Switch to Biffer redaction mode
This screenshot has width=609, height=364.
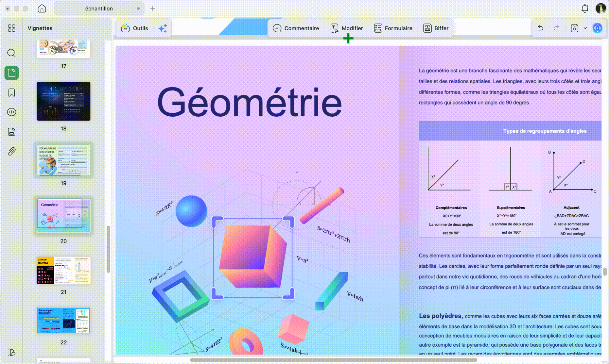[436, 28]
